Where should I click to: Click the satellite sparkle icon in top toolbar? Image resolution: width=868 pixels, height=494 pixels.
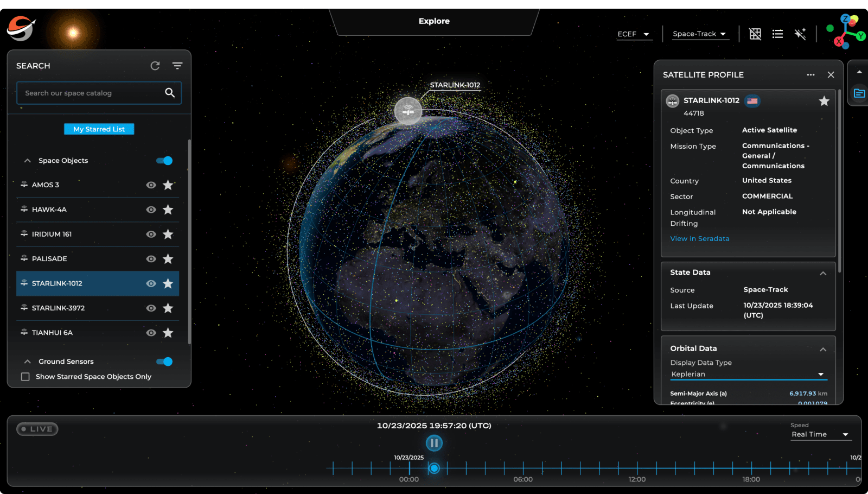coord(800,34)
